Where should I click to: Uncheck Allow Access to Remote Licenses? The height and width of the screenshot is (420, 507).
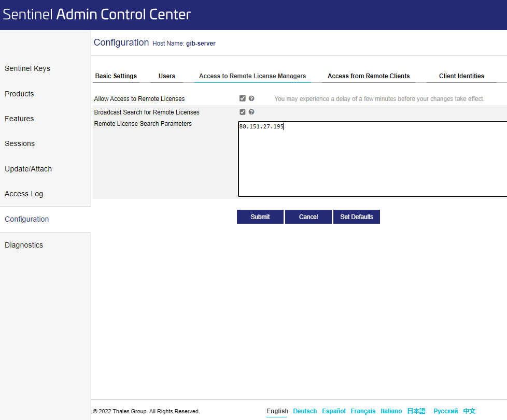pos(243,98)
